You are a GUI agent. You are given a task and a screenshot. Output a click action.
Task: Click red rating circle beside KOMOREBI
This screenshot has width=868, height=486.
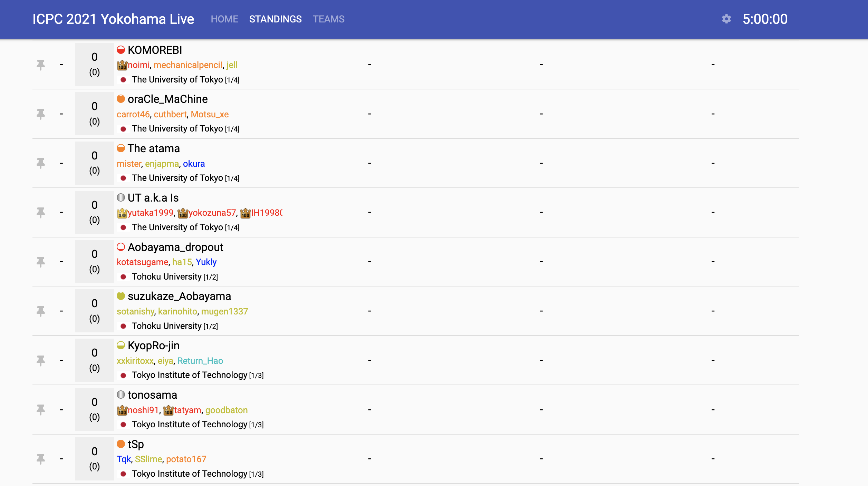coord(120,50)
